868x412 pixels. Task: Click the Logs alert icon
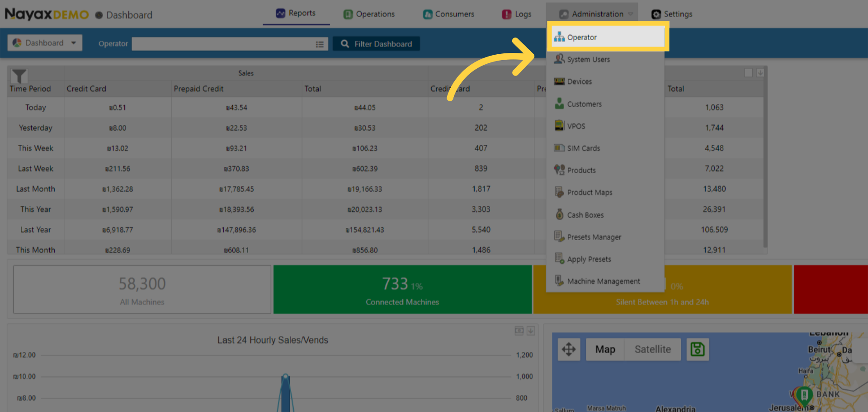click(507, 14)
